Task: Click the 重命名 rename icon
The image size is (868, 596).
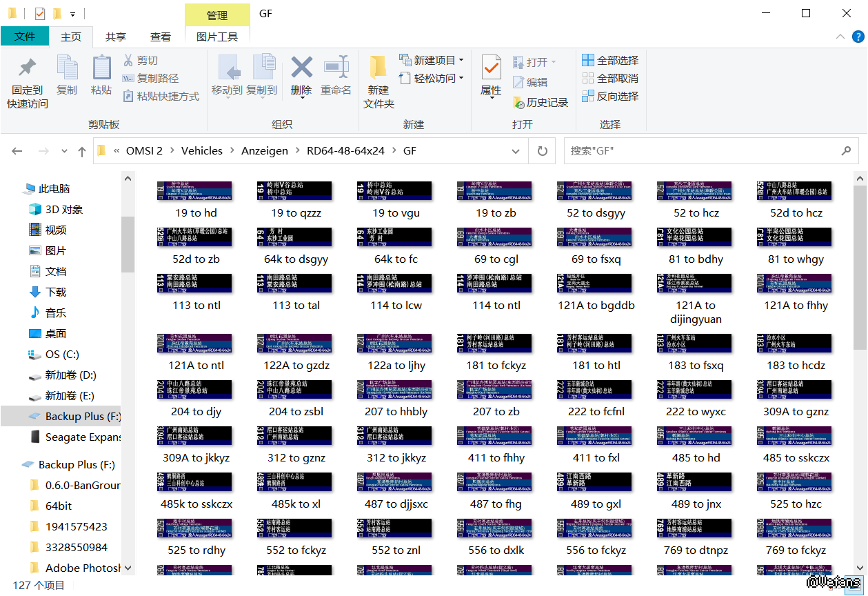Action: (336, 68)
